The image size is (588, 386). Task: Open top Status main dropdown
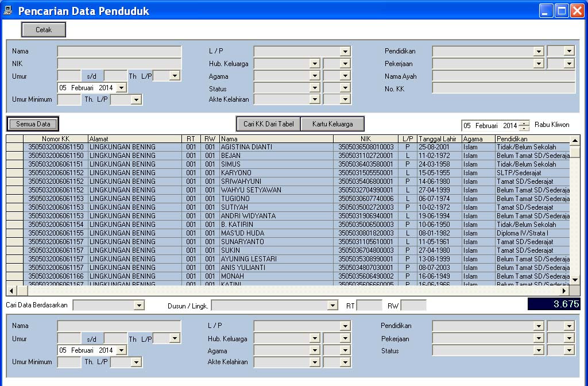(x=315, y=88)
